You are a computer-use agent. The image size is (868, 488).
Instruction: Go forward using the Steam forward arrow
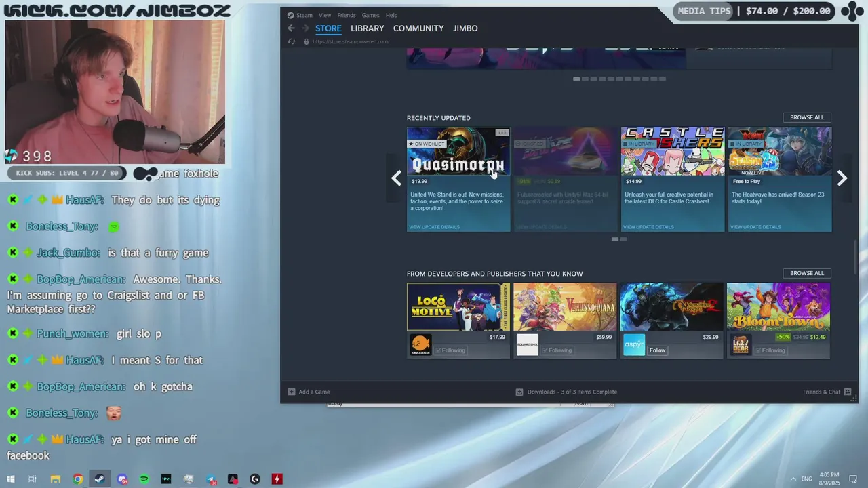point(305,28)
